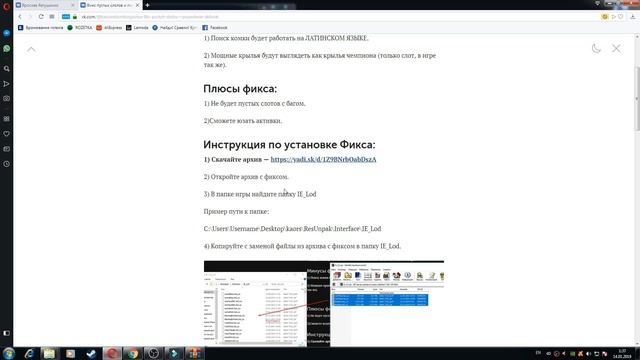Open the teal arrow taskbar app
Viewport: 640px width, 360px height.
click(174, 353)
